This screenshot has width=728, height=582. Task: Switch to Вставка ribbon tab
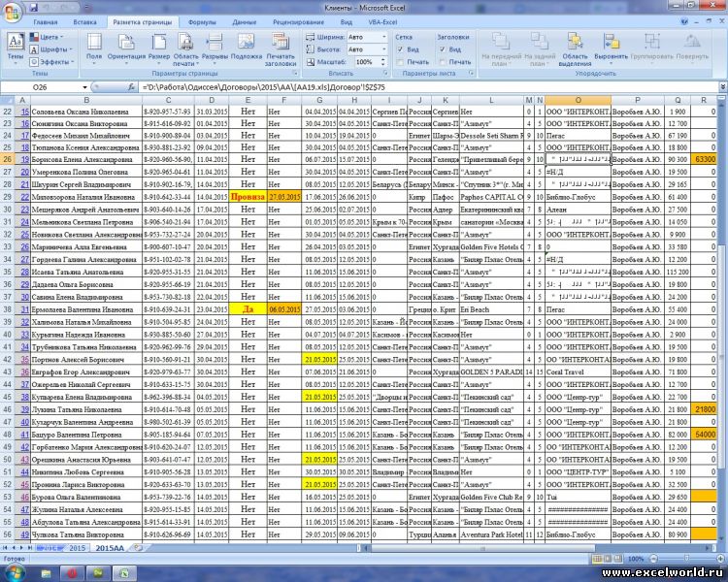(x=85, y=21)
